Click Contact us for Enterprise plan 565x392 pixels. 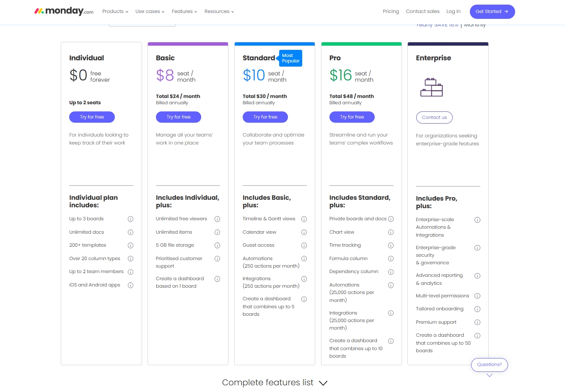pos(434,118)
